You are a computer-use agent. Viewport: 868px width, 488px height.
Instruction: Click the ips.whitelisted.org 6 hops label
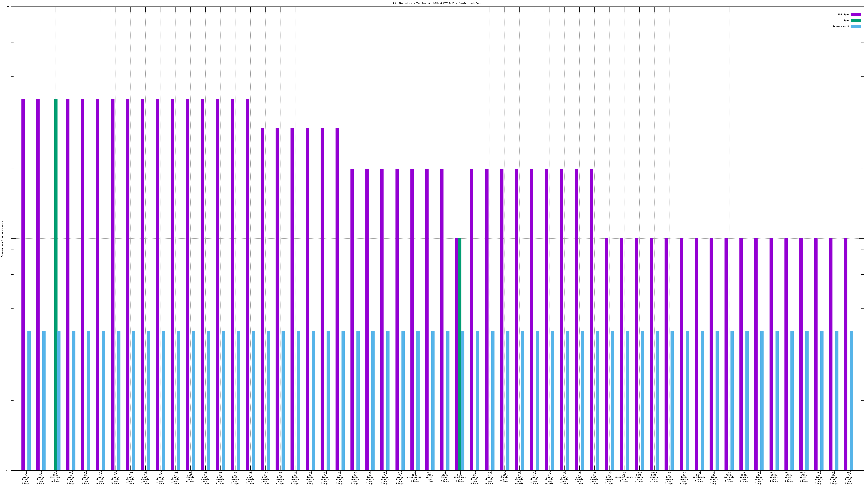pyautogui.click(x=414, y=477)
